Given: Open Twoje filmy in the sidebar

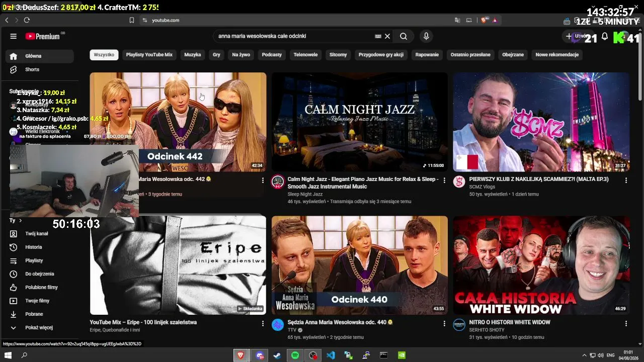Looking at the screenshot, I should tap(40, 301).
